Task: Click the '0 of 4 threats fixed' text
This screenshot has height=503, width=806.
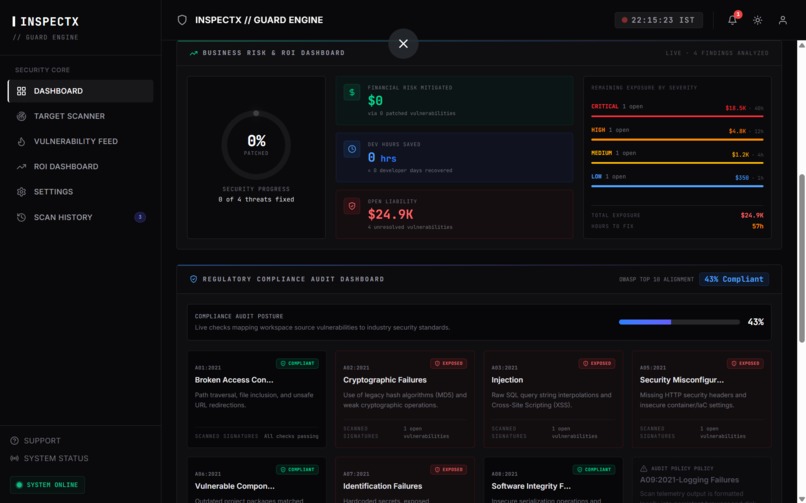Action: click(256, 199)
